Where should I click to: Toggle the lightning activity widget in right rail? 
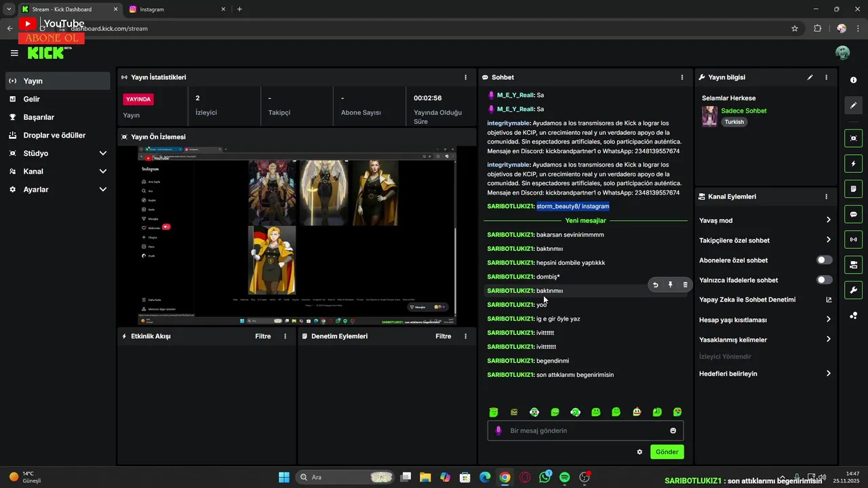tap(853, 163)
